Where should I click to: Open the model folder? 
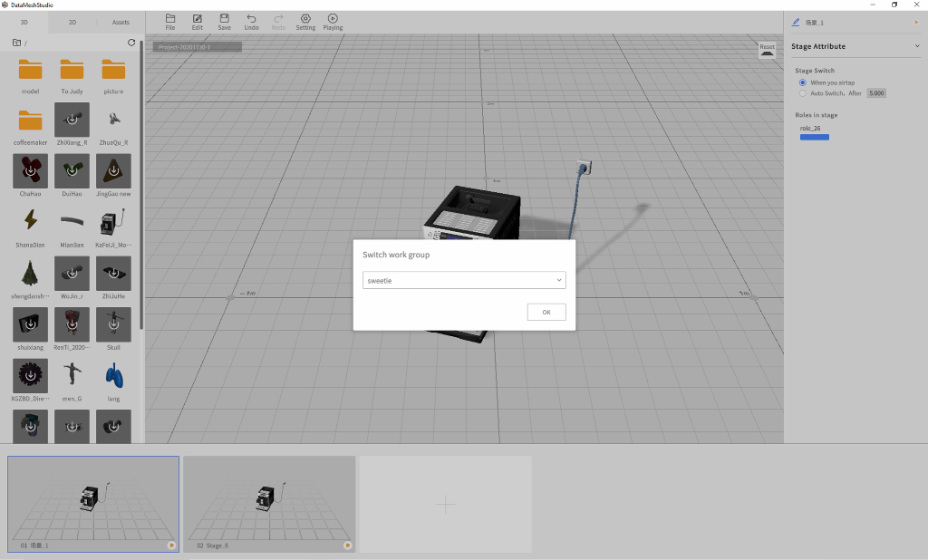click(x=30, y=76)
